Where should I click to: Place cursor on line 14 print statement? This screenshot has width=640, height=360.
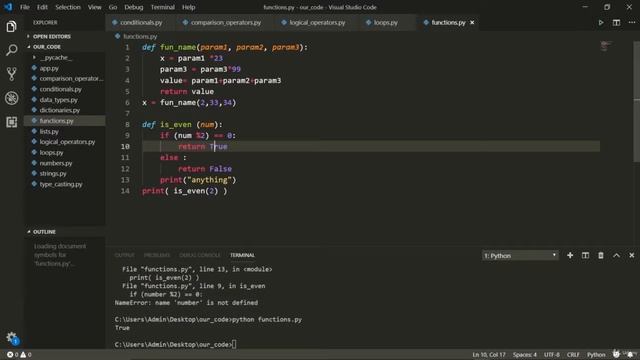(x=184, y=191)
